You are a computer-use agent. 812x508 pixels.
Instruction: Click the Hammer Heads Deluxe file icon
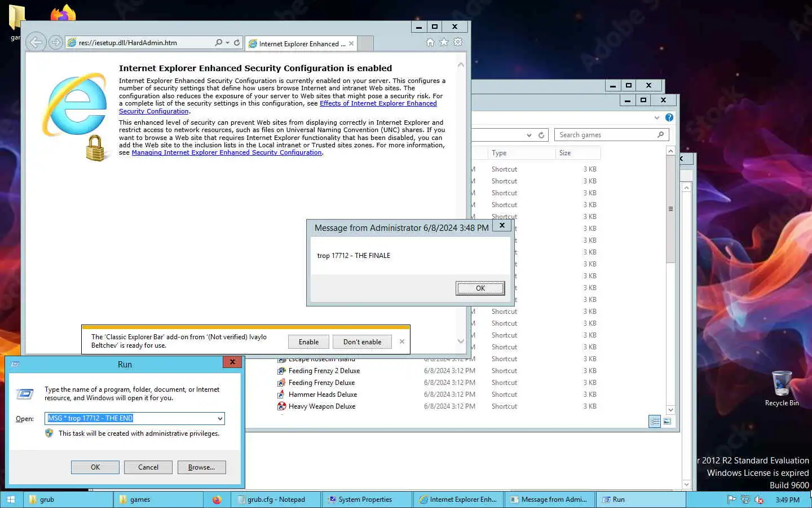[x=281, y=395]
